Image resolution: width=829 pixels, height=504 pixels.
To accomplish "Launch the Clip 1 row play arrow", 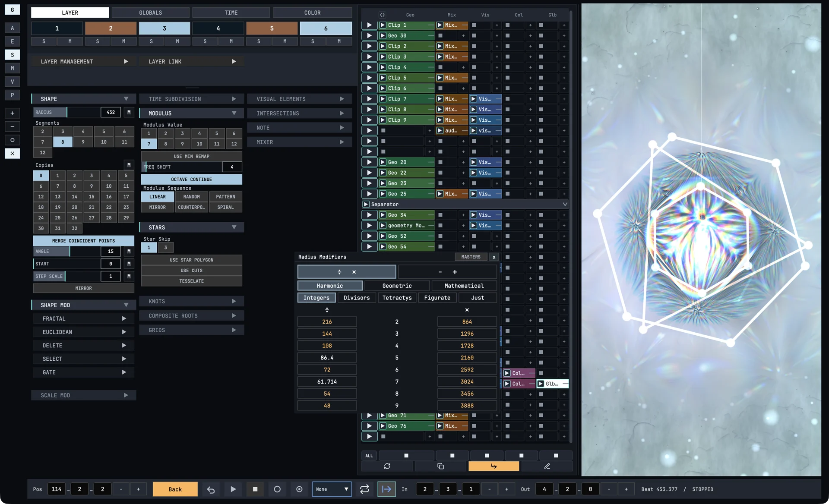I will click(369, 25).
